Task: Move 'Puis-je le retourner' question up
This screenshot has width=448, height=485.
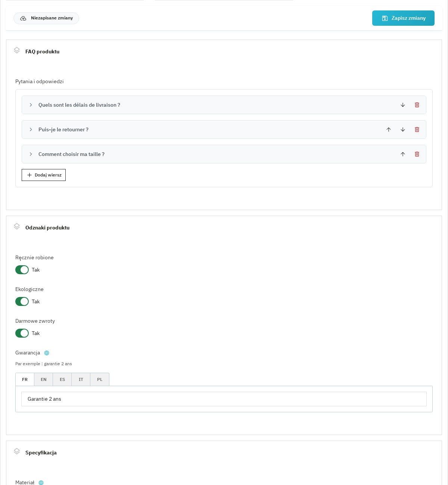Action: pyautogui.click(x=389, y=129)
